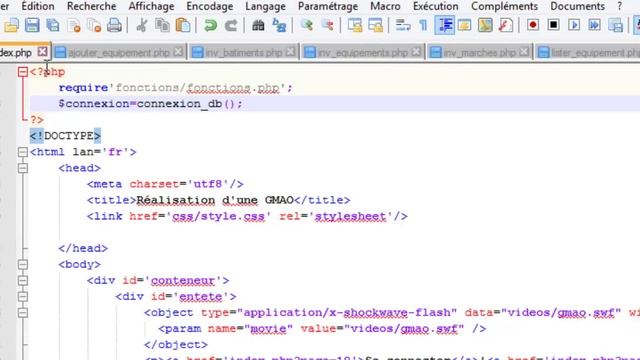Image resolution: width=640 pixels, height=360 pixels.
Task: Click the Save All toolbar icon
Action: 53,25
